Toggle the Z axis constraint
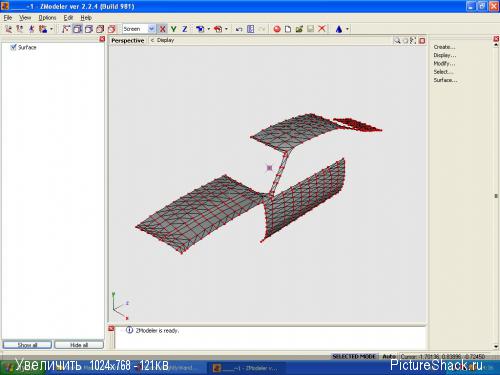500x375 pixels. point(184,29)
